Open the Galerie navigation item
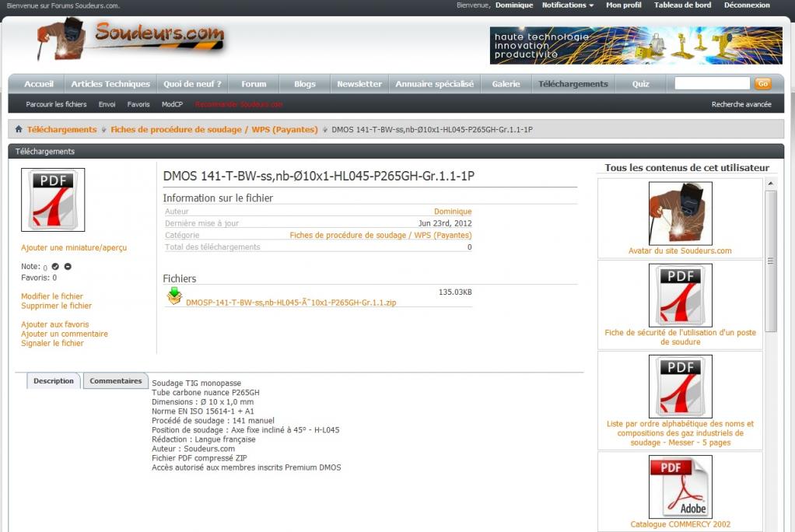795x532 pixels. (506, 84)
